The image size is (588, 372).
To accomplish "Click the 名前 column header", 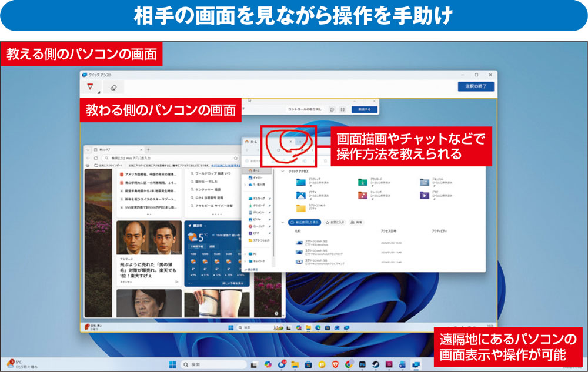I will [x=298, y=231].
